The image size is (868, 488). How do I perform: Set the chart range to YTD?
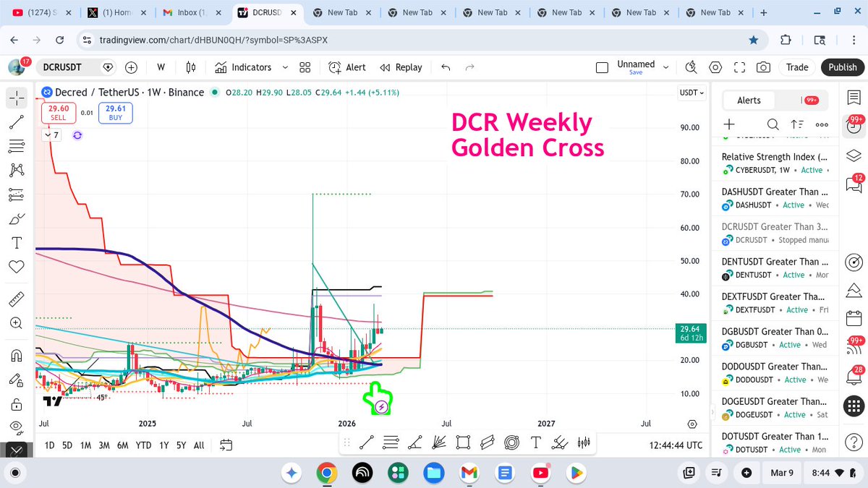point(143,445)
